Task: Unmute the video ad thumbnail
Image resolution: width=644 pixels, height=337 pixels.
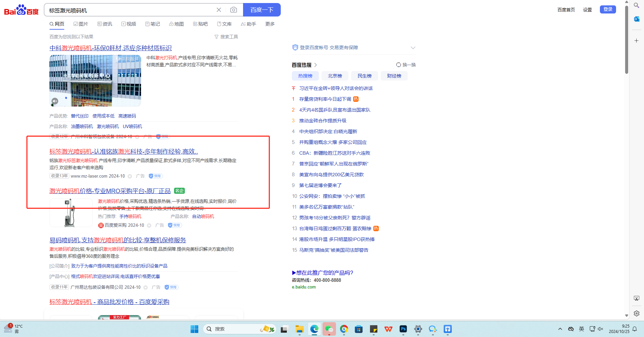Action: click(55, 101)
